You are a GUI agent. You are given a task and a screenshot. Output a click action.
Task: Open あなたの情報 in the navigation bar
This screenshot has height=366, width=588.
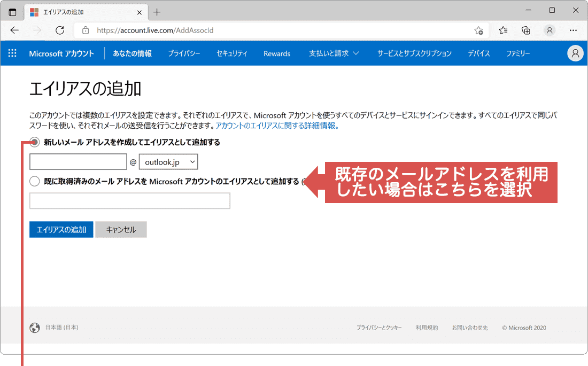[131, 53]
